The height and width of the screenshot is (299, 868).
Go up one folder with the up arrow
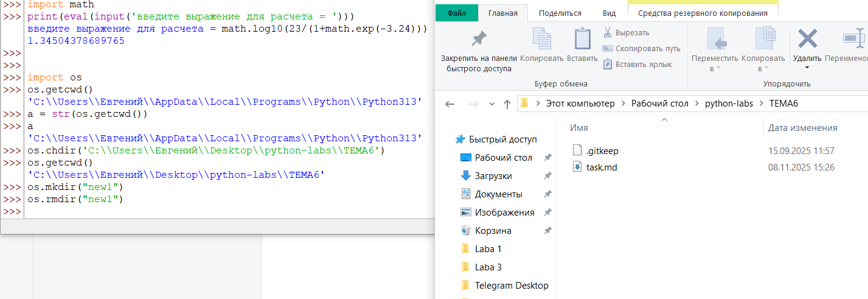coord(507,104)
